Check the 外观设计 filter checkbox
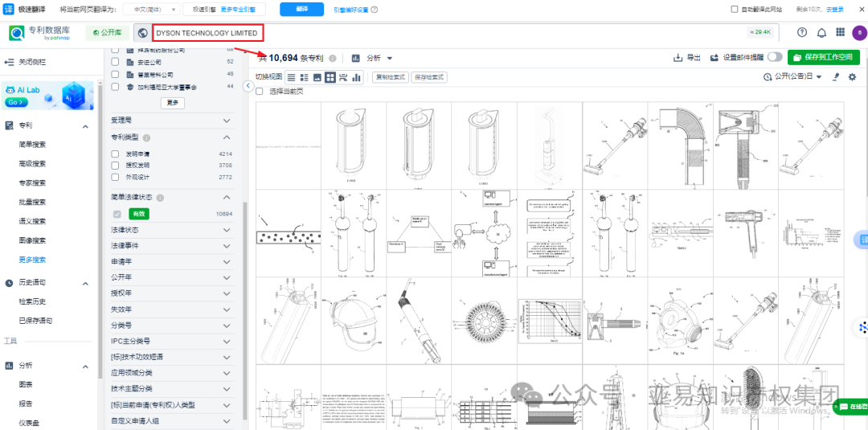The height and width of the screenshot is (430, 868). 115,177
